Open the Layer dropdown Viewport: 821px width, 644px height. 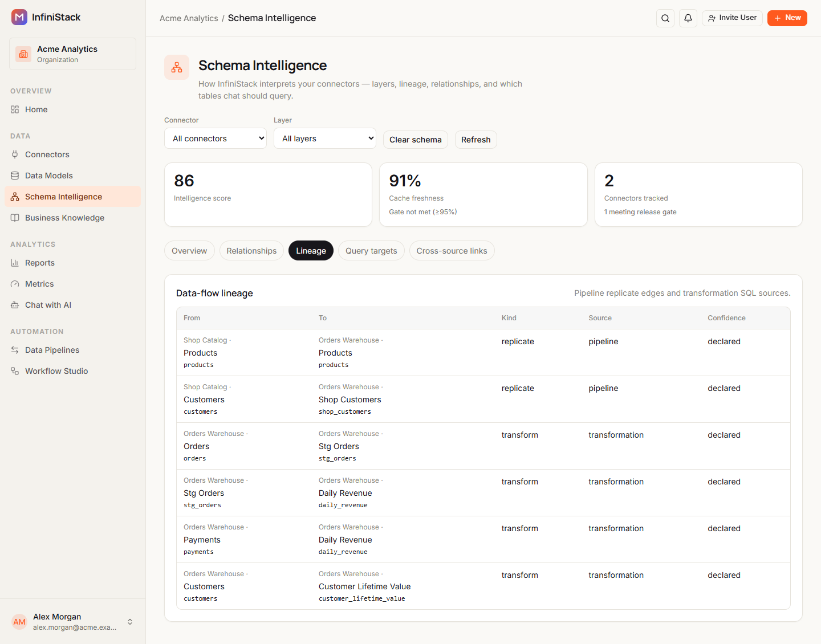325,138
